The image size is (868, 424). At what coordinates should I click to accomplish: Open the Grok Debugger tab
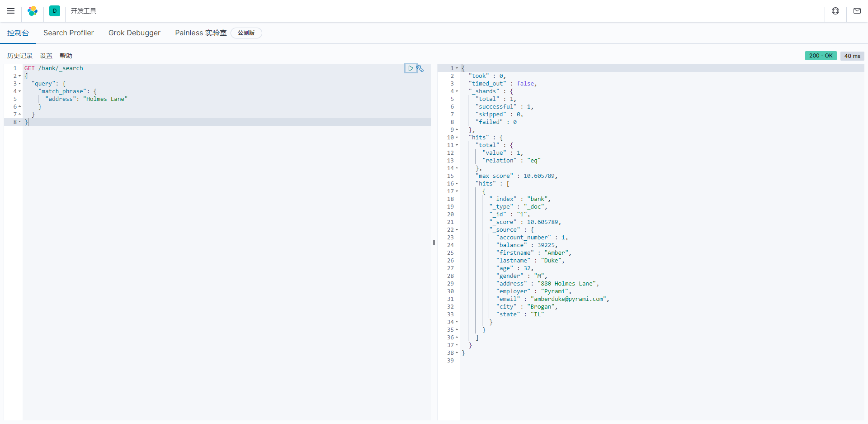point(134,33)
